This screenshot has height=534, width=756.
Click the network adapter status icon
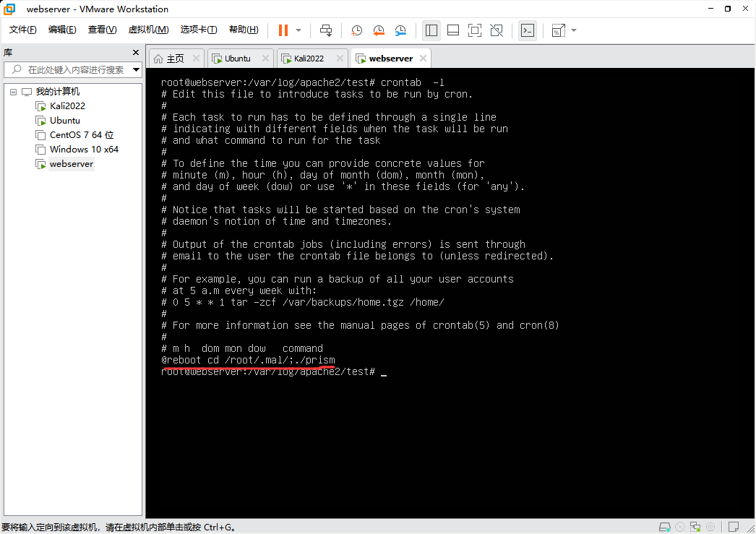[695, 527]
